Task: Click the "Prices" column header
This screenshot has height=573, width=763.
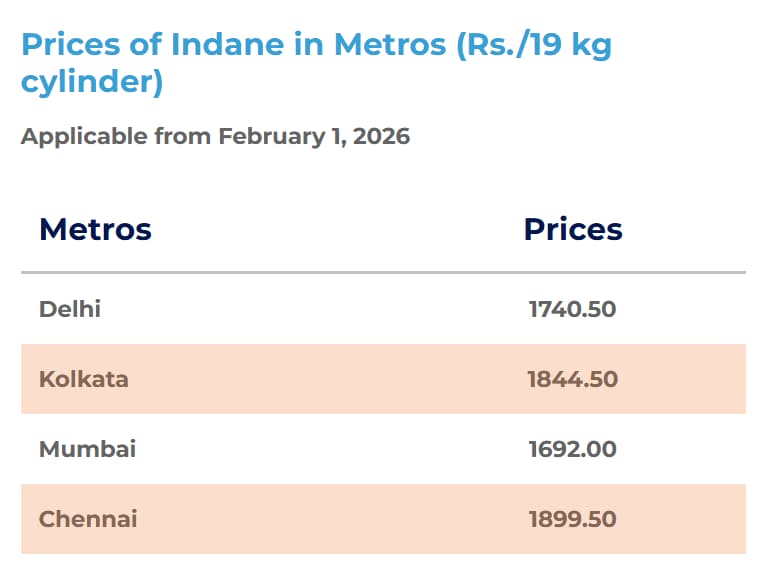Action: coord(573,229)
